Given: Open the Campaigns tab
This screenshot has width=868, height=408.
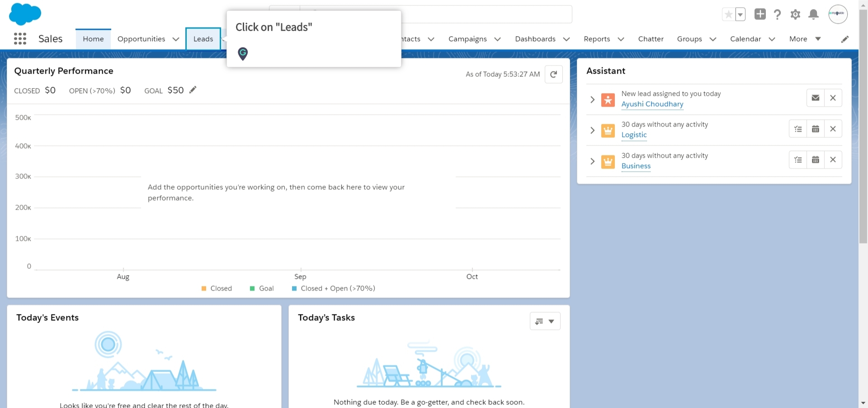Looking at the screenshot, I should [467, 39].
